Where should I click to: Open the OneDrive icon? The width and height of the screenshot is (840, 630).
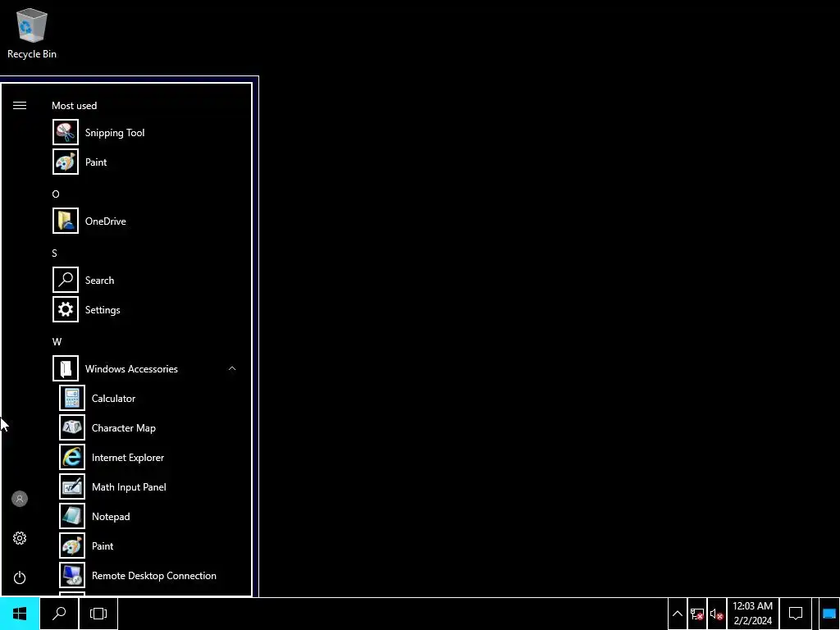(66, 221)
